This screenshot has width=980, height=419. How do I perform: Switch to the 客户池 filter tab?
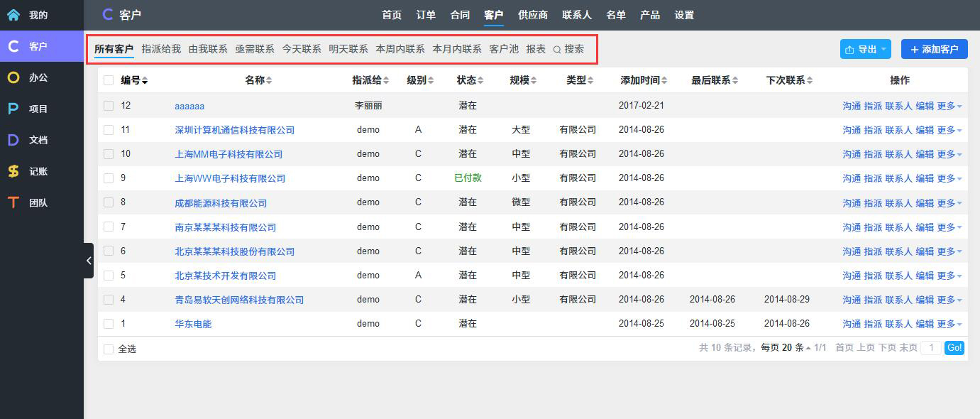[504, 49]
